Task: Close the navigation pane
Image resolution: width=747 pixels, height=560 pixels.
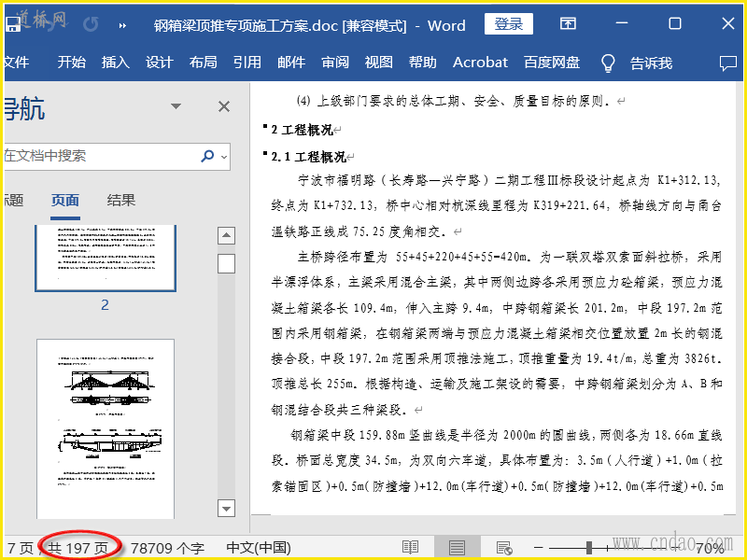Action: coord(224,106)
